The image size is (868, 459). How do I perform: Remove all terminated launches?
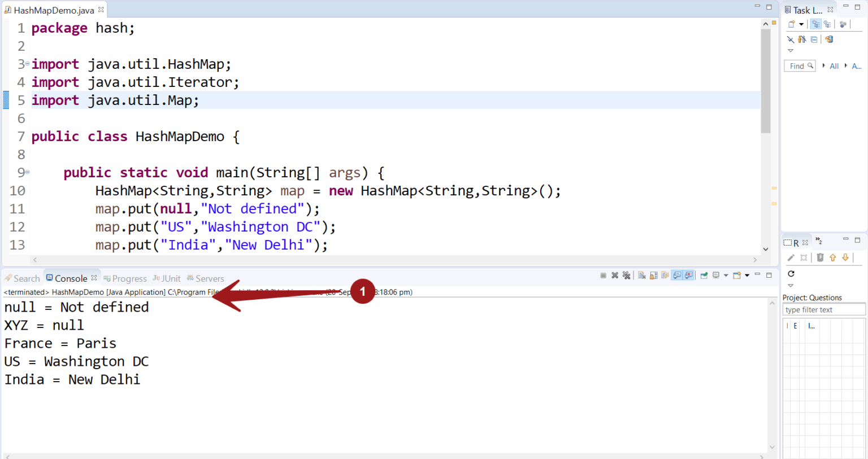[627, 275]
